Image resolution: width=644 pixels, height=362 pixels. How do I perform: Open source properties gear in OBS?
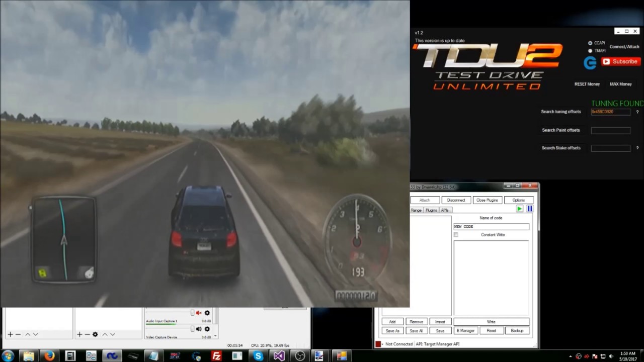coord(95,334)
